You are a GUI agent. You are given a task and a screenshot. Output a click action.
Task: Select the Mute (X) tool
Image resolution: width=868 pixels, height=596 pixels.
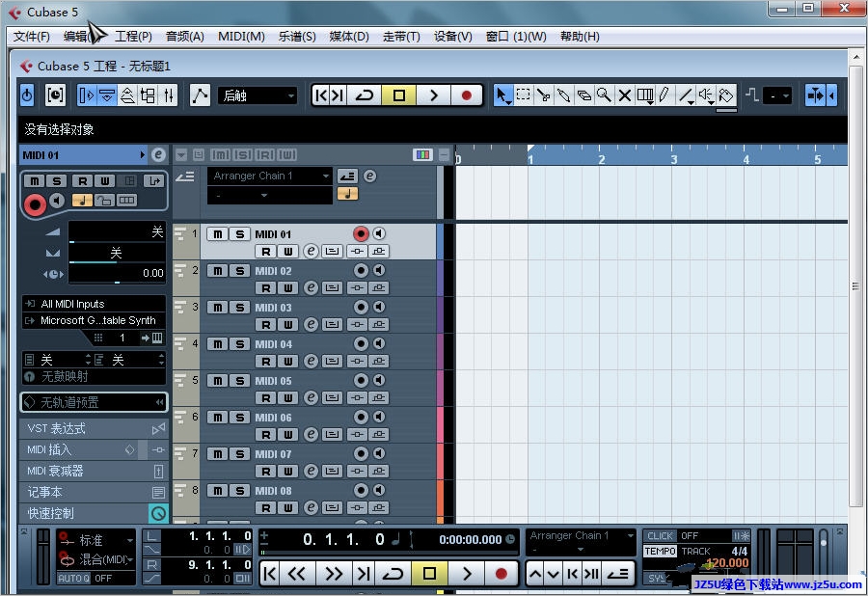624,95
